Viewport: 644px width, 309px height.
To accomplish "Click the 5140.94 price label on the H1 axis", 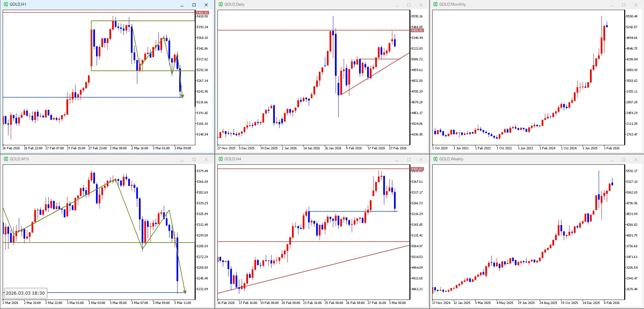I will click(x=202, y=134).
